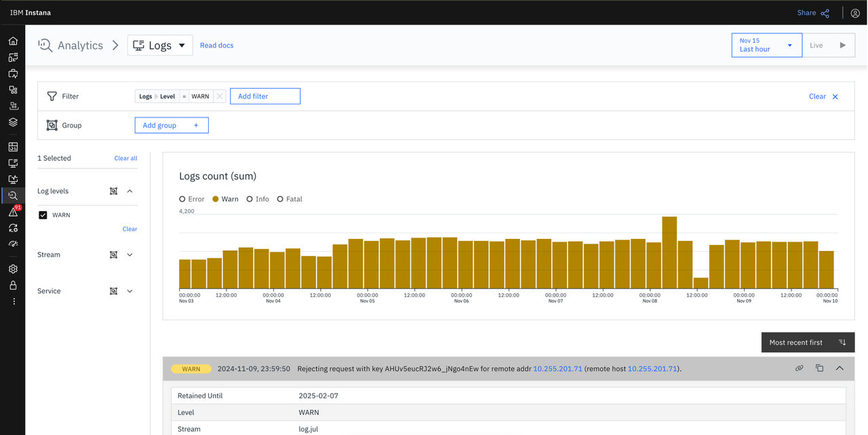Group by Service icon

click(x=113, y=291)
